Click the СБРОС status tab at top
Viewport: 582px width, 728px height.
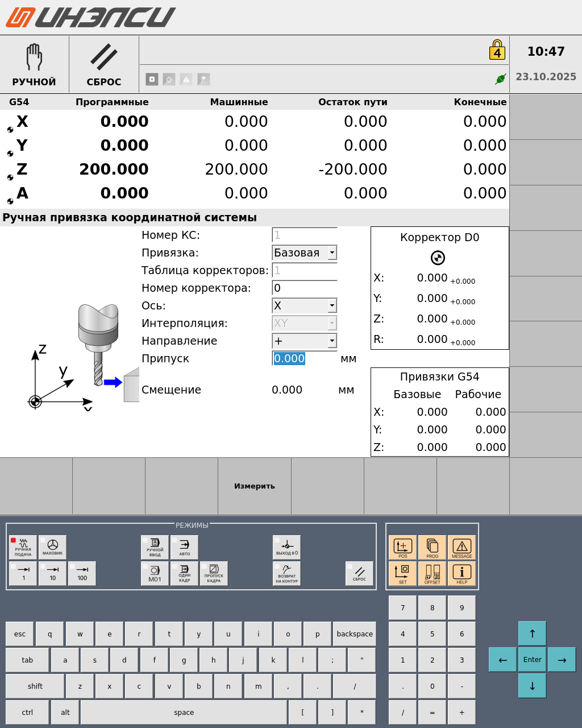pos(104,65)
